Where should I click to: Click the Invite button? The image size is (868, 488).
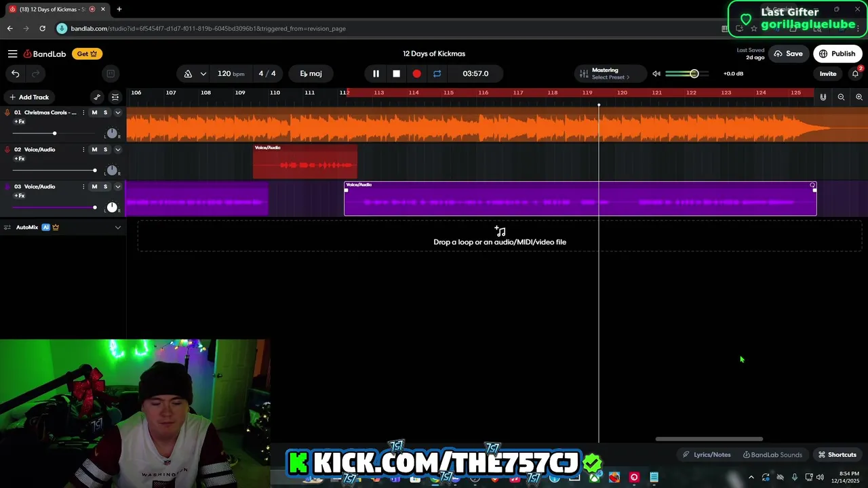pyautogui.click(x=827, y=73)
